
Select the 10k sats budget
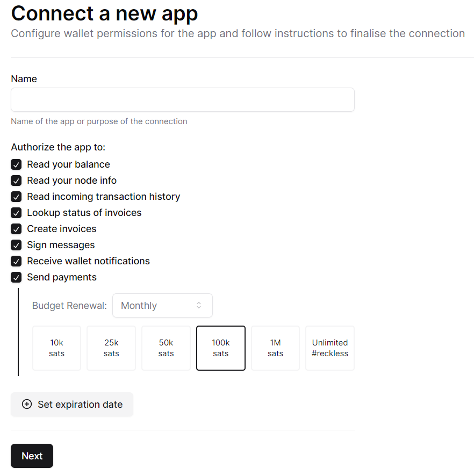(x=56, y=348)
